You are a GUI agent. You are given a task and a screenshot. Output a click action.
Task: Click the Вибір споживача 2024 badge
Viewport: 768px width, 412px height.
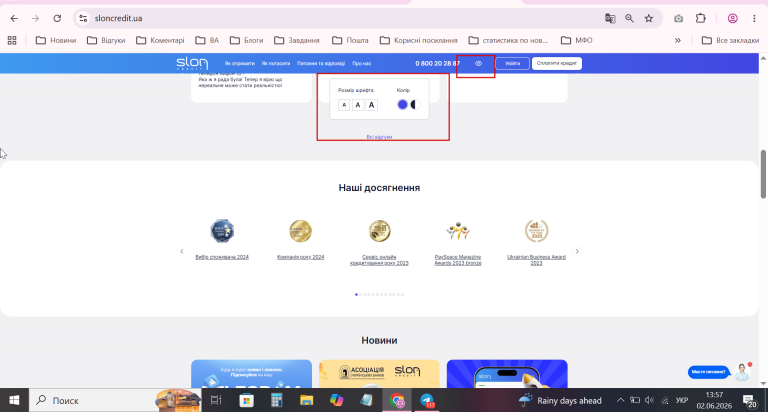[222, 231]
